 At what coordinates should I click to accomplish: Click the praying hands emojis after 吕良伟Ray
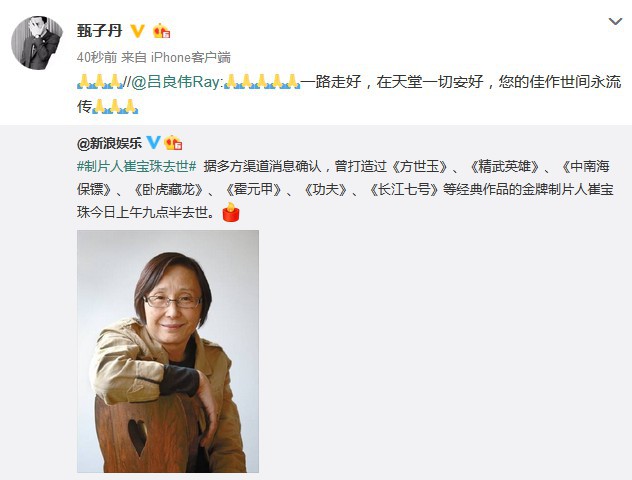click(262, 82)
